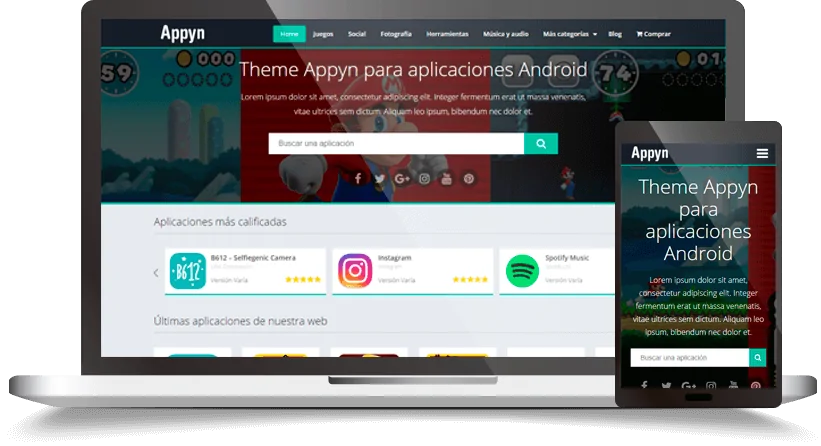The height and width of the screenshot is (446, 821).
Task: Expand the Más categorías dropdown
Action: 570,34
